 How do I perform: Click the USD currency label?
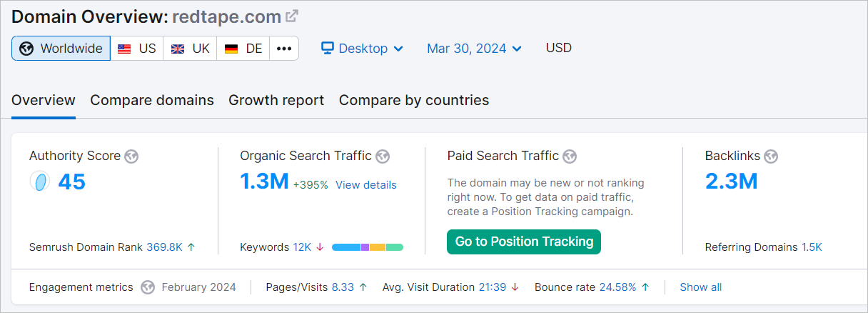click(x=559, y=48)
